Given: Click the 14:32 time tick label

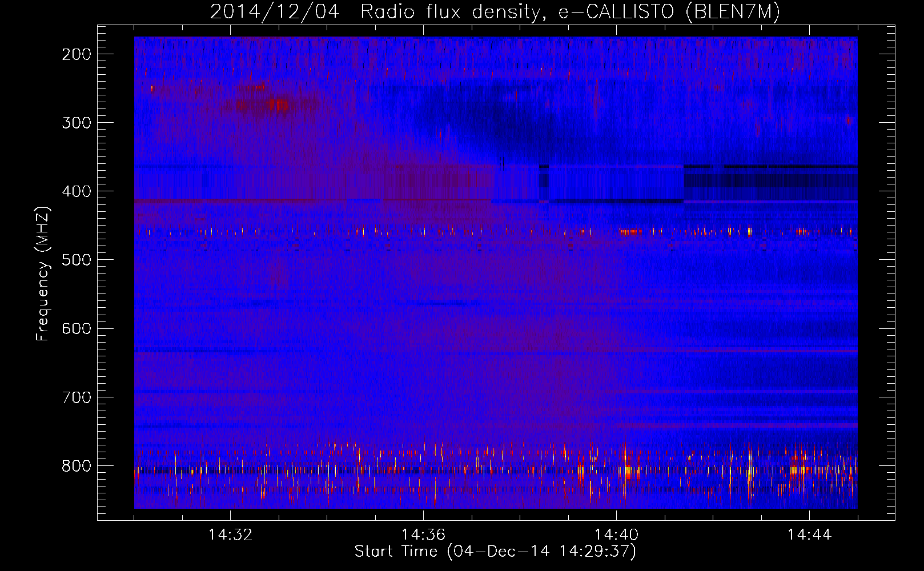Looking at the screenshot, I should [230, 535].
